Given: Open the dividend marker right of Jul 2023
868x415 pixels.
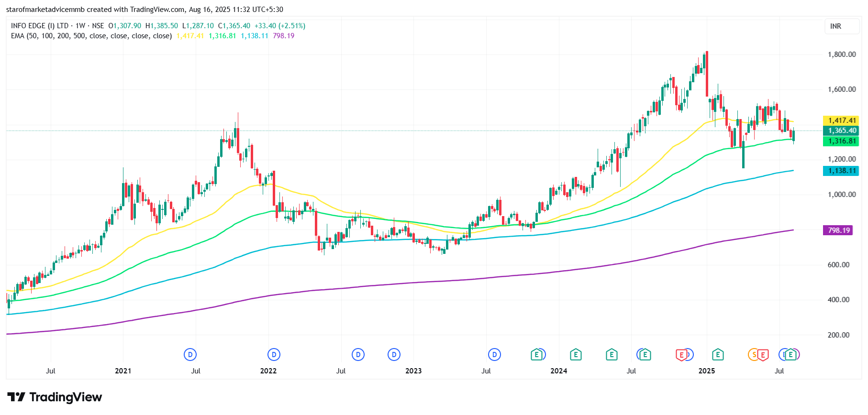Looking at the screenshot, I should pos(494,355).
